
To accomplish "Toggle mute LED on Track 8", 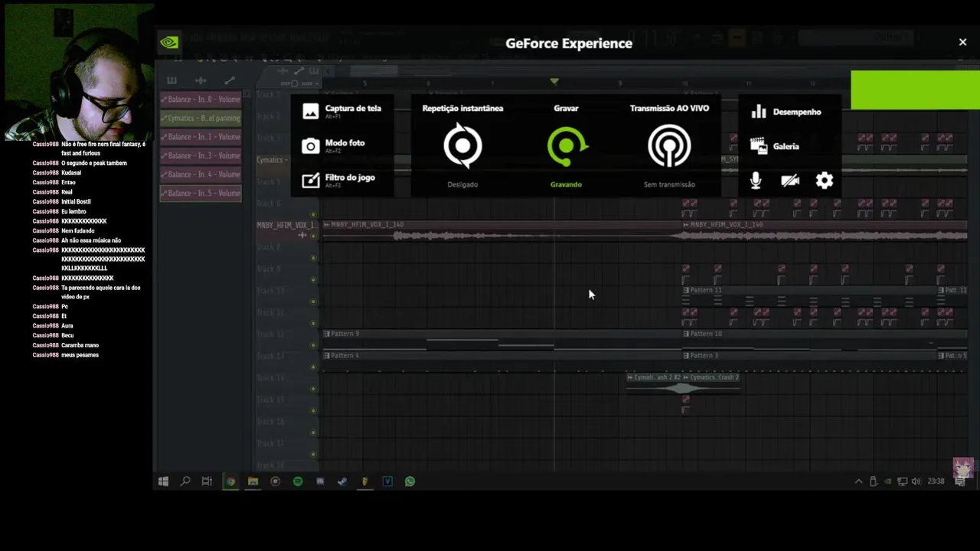I will (313, 258).
